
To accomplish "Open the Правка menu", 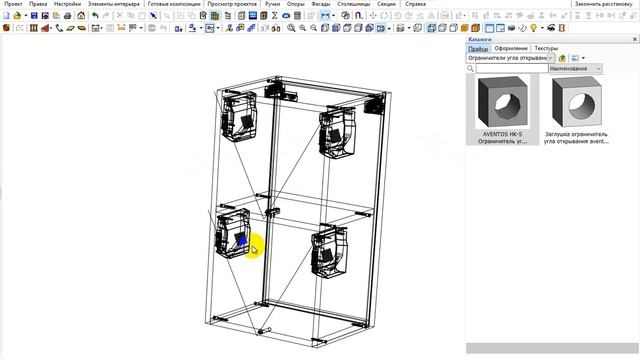I will [38, 4].
